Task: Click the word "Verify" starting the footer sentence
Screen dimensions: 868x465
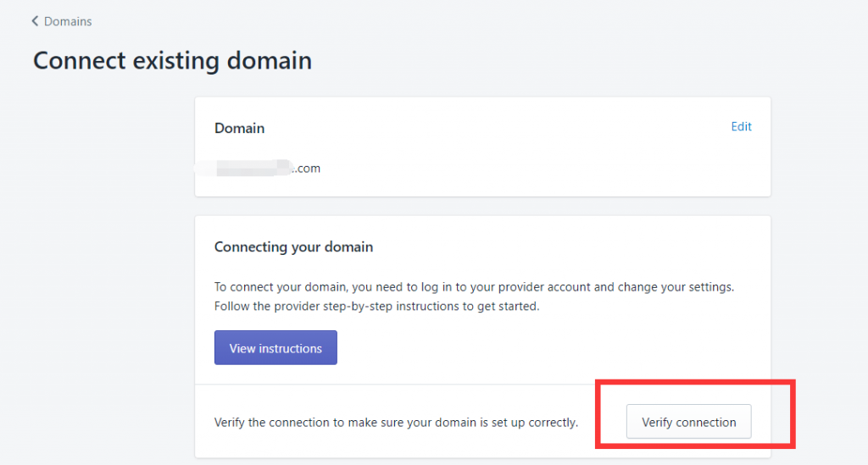Action: coord(231,422)
